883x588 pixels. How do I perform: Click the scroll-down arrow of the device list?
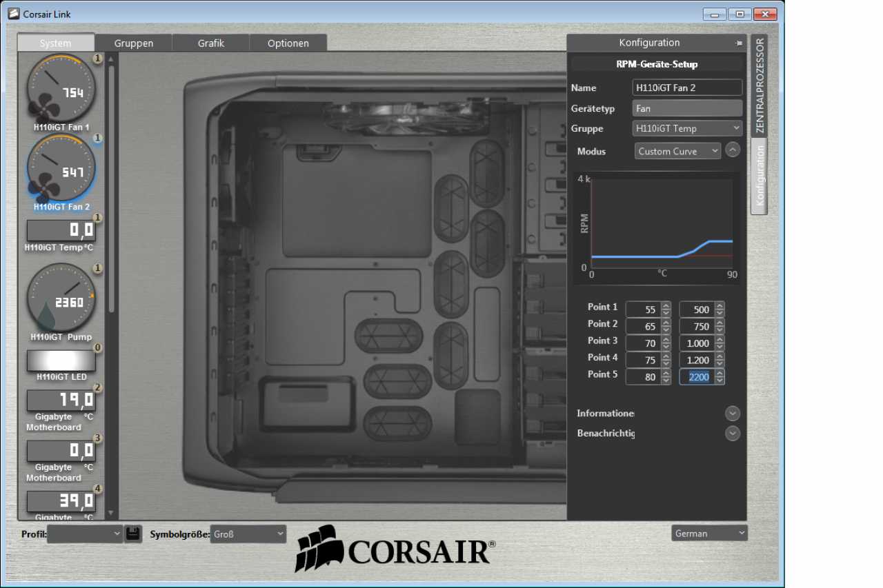pyautogui.click(x=112, y=514)
